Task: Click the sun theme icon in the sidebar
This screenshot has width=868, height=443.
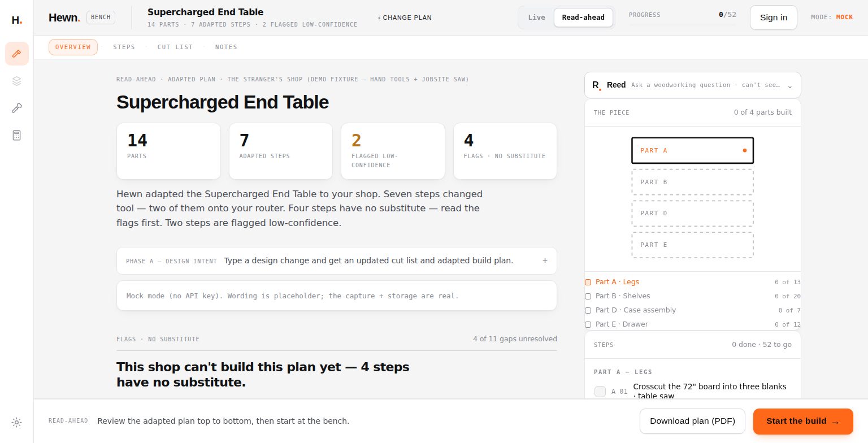Action: coord(17,422)
